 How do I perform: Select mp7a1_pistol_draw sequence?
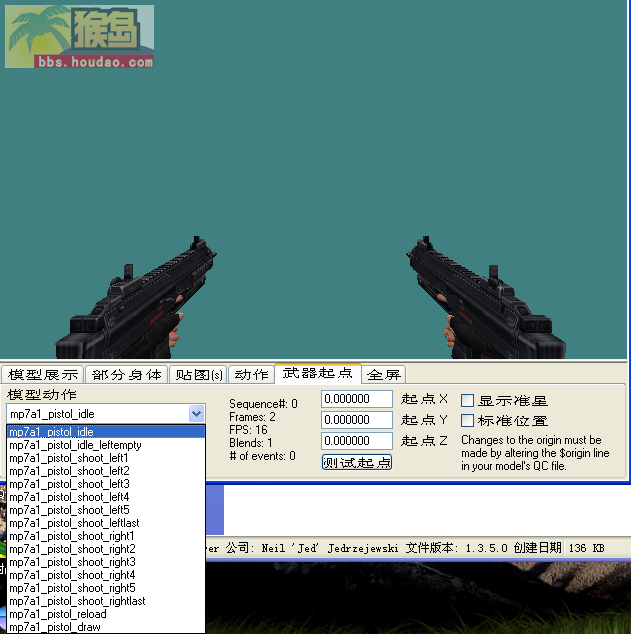coord(106,627)
